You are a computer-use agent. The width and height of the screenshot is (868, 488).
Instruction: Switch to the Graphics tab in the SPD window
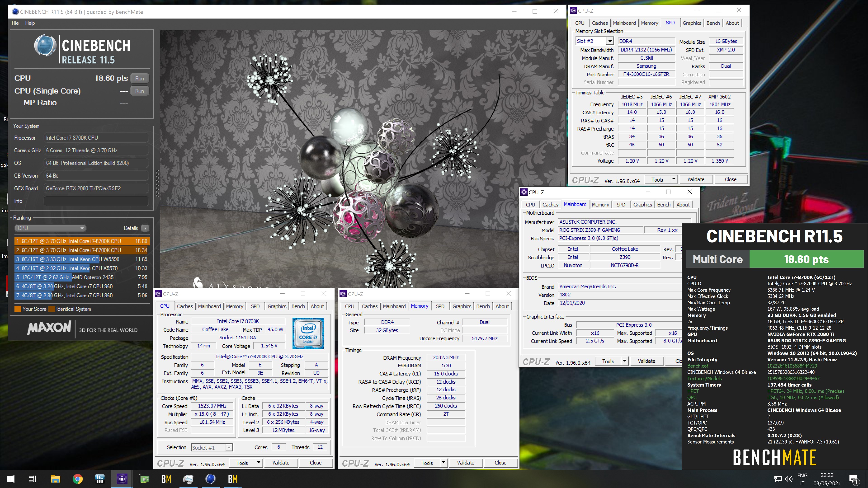(x=692, y=23)
